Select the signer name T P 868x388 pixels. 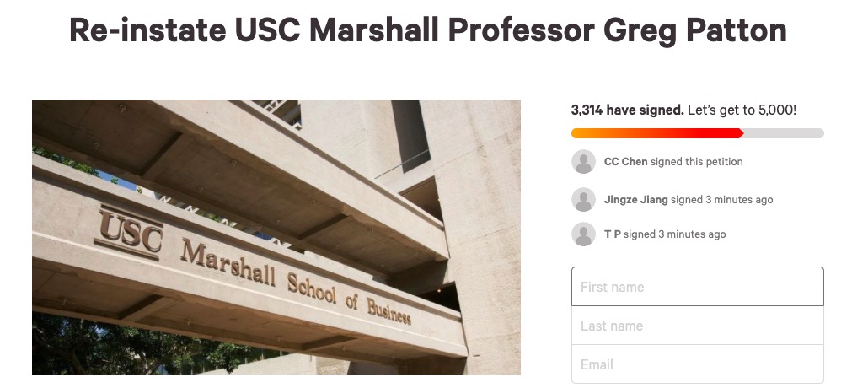coord(613,234)
